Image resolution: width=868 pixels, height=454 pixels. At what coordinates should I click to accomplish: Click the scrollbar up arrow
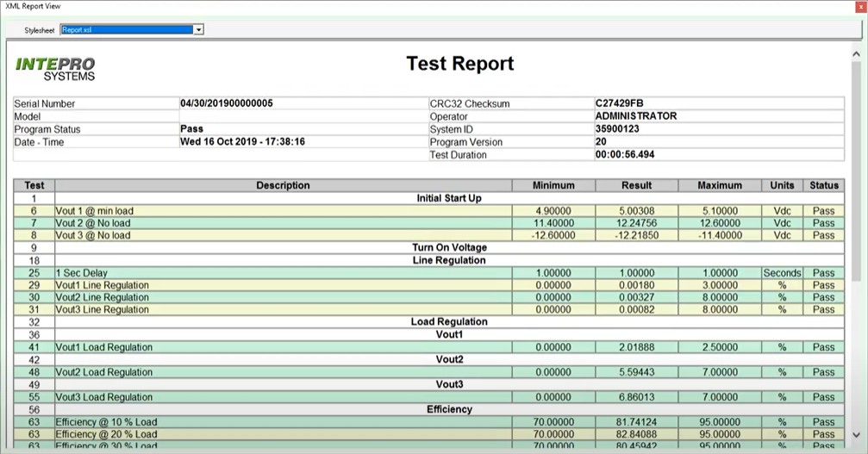tap(854, 53)
